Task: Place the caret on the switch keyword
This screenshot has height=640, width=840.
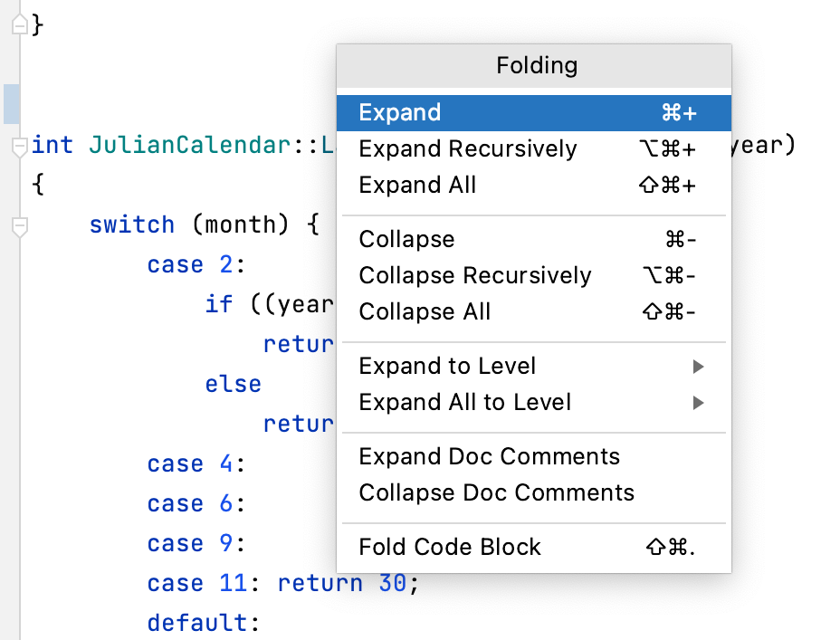Action: click(x=131, y=224)
